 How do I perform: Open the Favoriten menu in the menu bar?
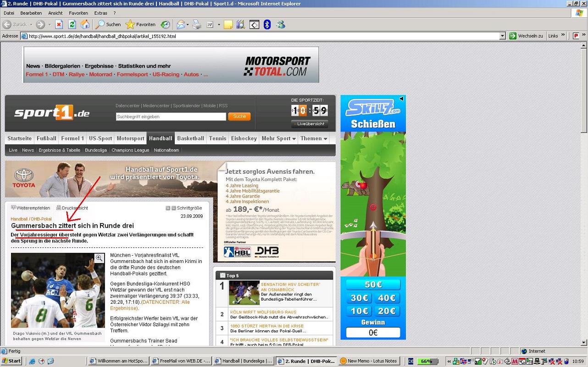point(78,13)
